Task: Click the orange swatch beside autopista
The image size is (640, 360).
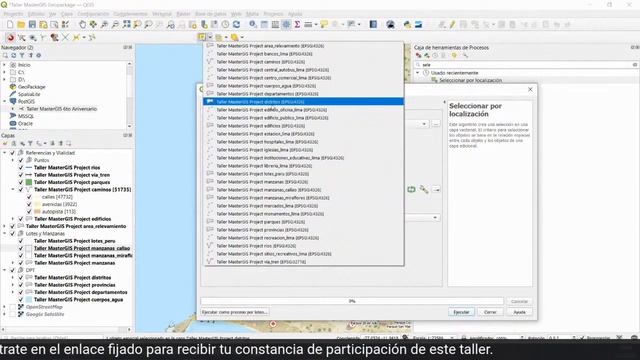Action: (x=37, y=211)
